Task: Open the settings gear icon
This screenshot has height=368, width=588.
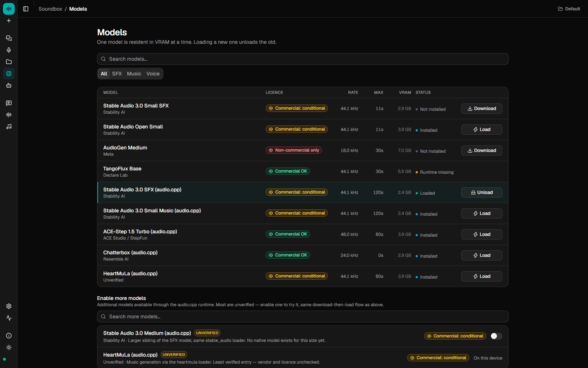Action: point(9,306)
